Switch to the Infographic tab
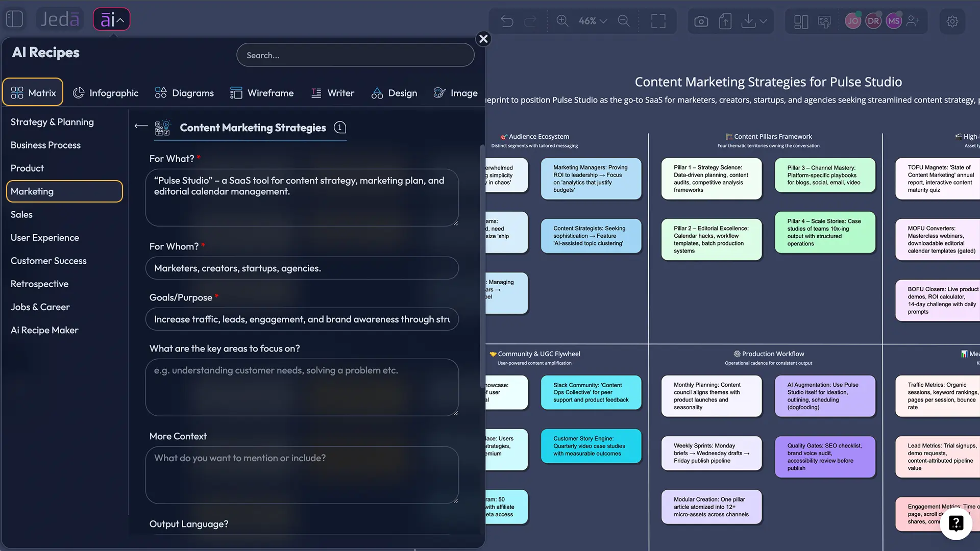The height and width of the screenshot is (551, 980). (x=106, y=93)
